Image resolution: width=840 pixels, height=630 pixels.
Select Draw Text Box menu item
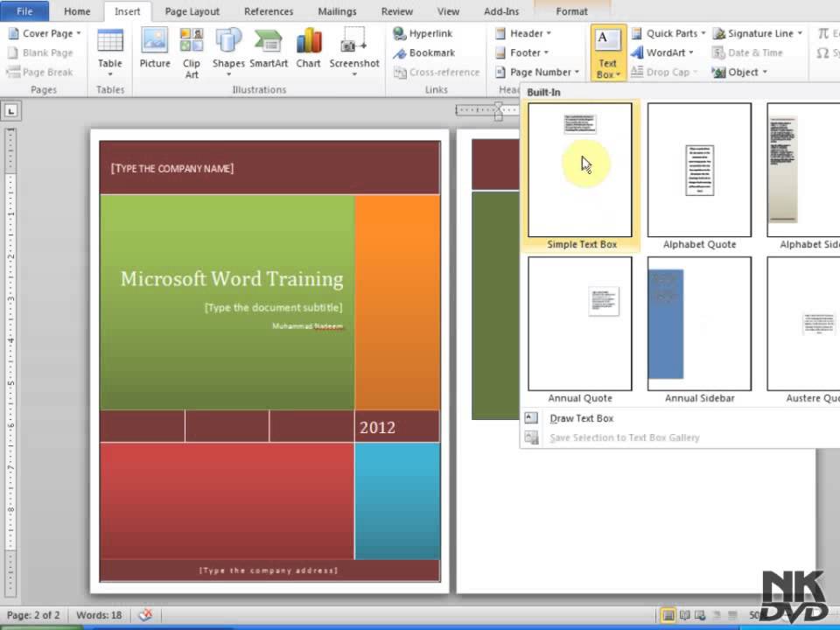(582, 418)
